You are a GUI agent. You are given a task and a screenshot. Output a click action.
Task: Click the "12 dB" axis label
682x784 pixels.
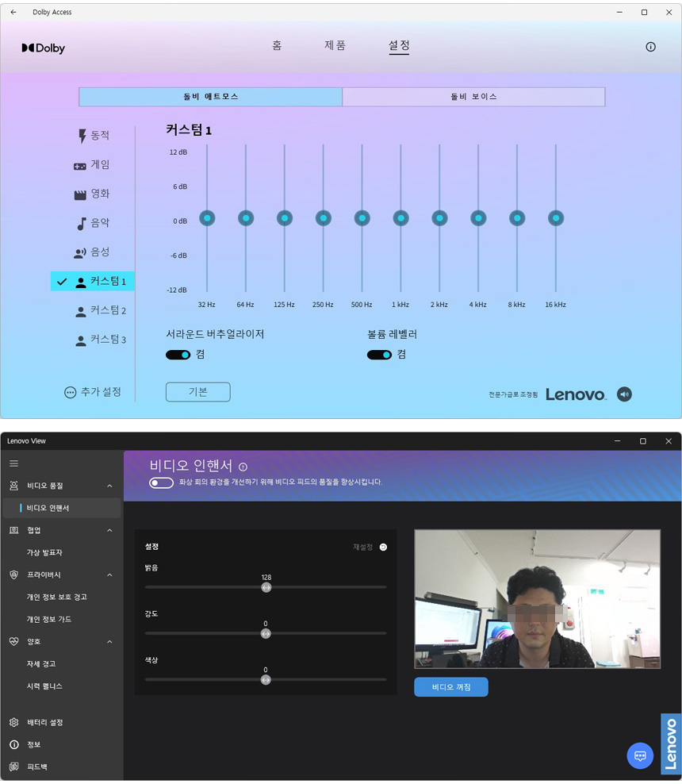(x=178, y=152)
